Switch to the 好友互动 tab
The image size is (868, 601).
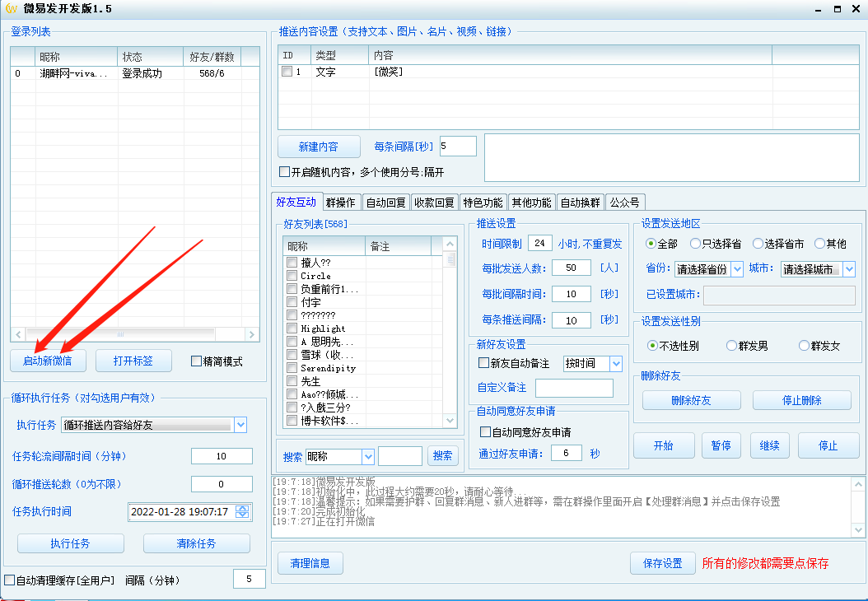(x=296, y=202)
